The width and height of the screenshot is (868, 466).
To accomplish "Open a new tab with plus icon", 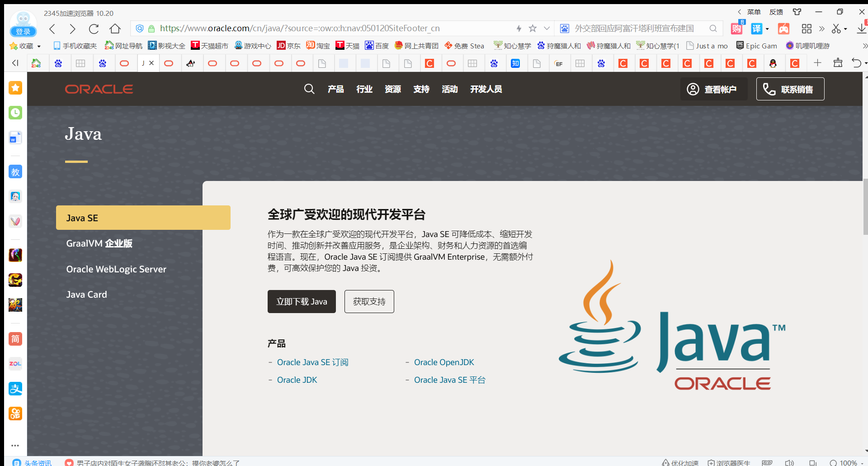I will click(817, 63).
